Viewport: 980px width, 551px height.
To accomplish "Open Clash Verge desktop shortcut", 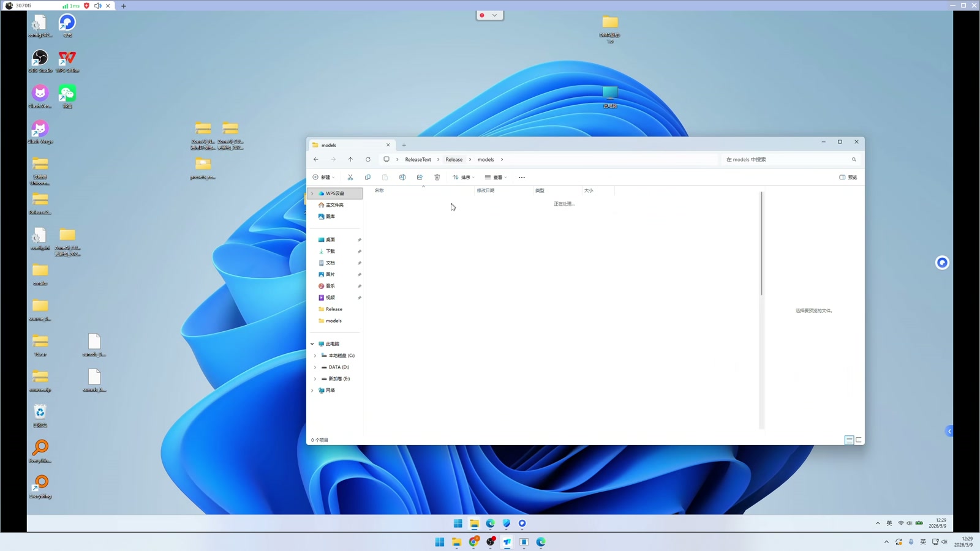I will 40,132.
